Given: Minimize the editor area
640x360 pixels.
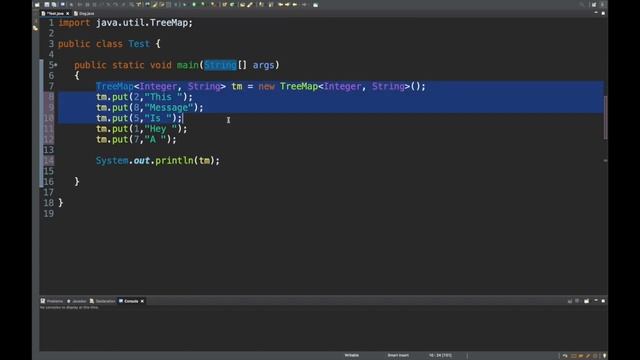Looking at the screenshot, I should (x=596, y=13).
